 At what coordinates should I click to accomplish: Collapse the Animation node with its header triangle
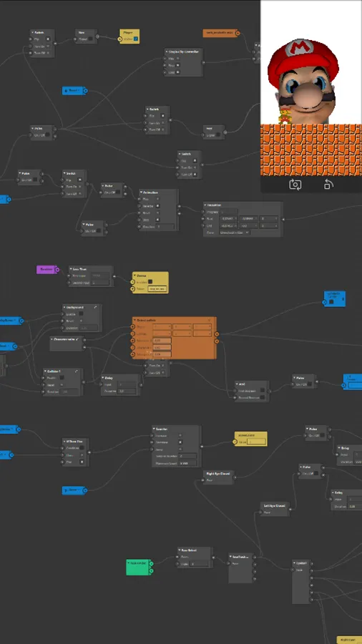[141, 192]
